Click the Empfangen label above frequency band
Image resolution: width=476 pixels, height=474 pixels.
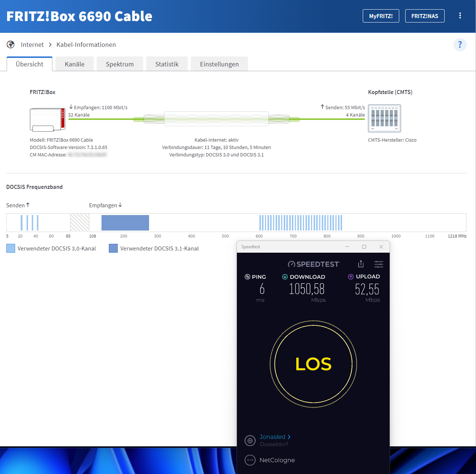point(106,205)
